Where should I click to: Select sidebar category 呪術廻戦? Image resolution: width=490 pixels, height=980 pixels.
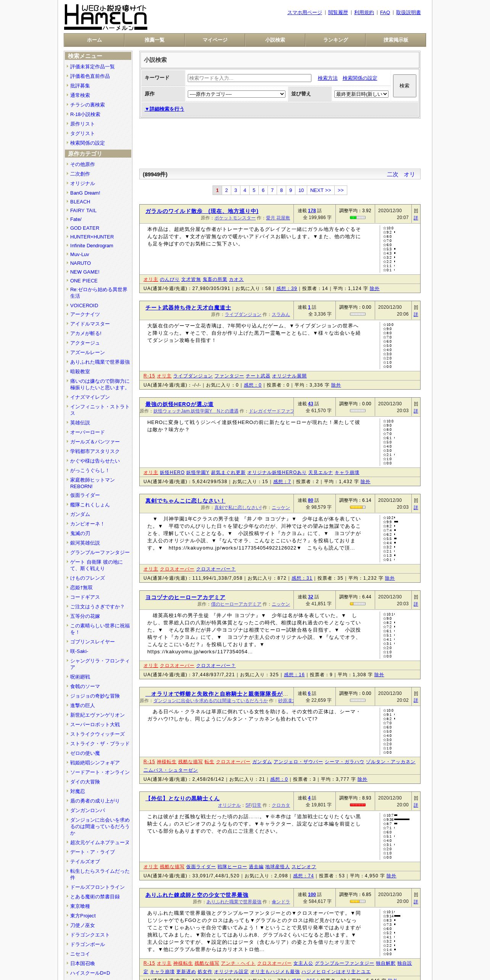click(x=80, y=677)
